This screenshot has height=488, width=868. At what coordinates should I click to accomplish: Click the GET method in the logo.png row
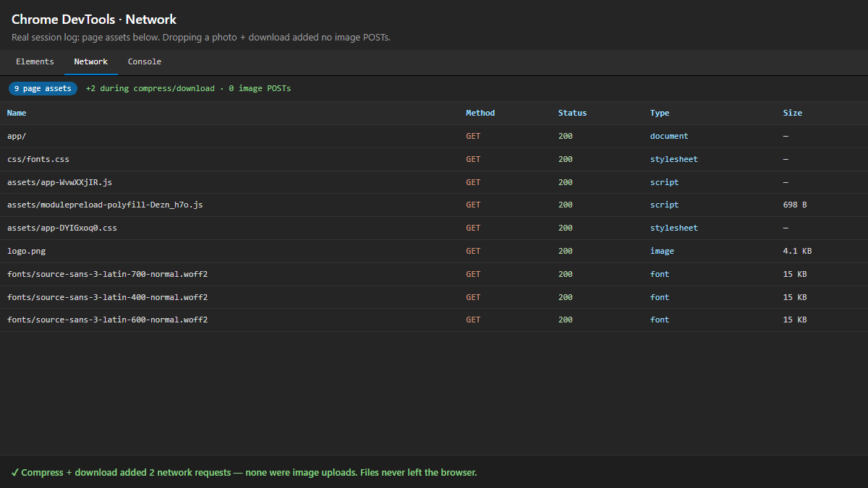473,251
